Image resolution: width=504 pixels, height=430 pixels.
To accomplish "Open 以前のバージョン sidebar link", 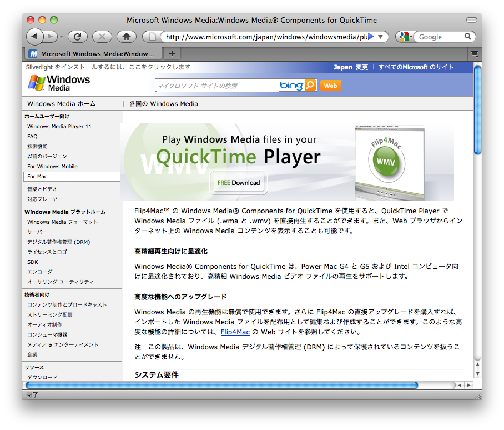I will 47,156.
